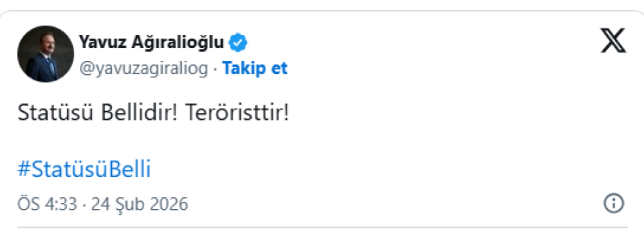Click the surname Ağıralioğlu

click(178, 42)
